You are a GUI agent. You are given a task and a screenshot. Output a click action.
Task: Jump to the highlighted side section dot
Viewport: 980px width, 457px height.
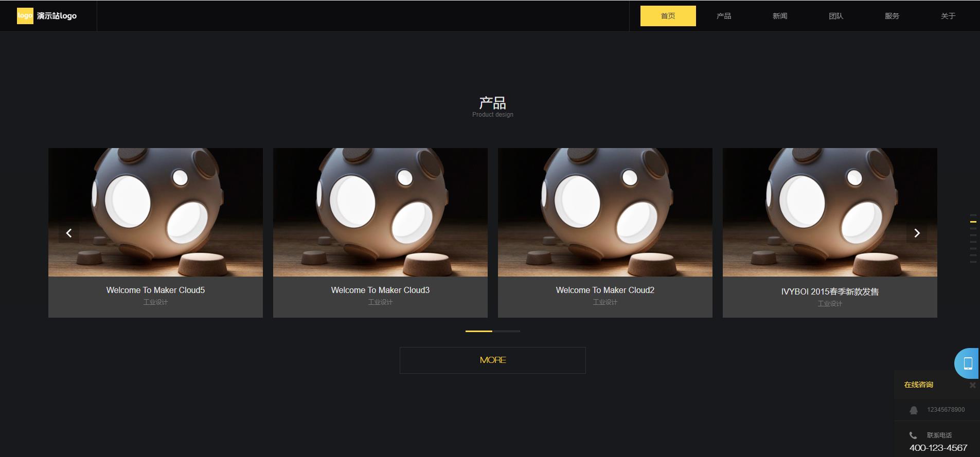(x=973, y=222)
